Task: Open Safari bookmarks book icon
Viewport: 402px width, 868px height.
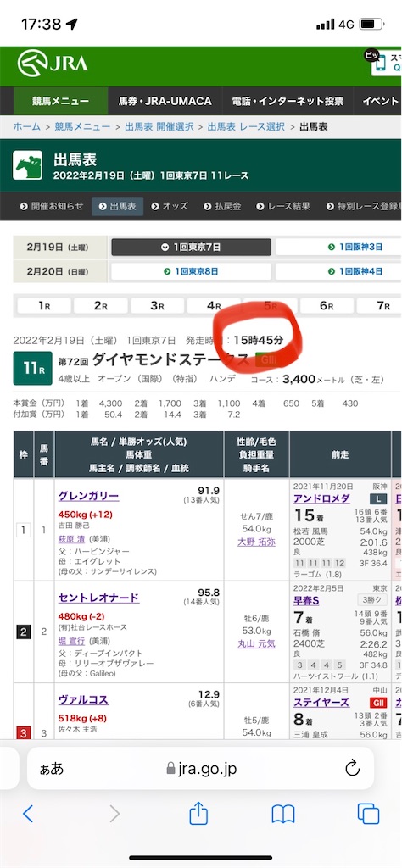Action: pyautogui.click(x=283, y=813)
